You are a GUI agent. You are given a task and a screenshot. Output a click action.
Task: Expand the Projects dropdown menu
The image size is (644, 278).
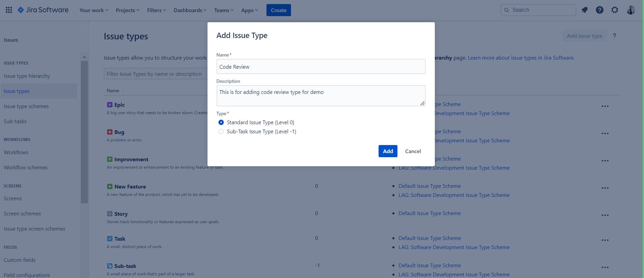click(x=128, y=10)
